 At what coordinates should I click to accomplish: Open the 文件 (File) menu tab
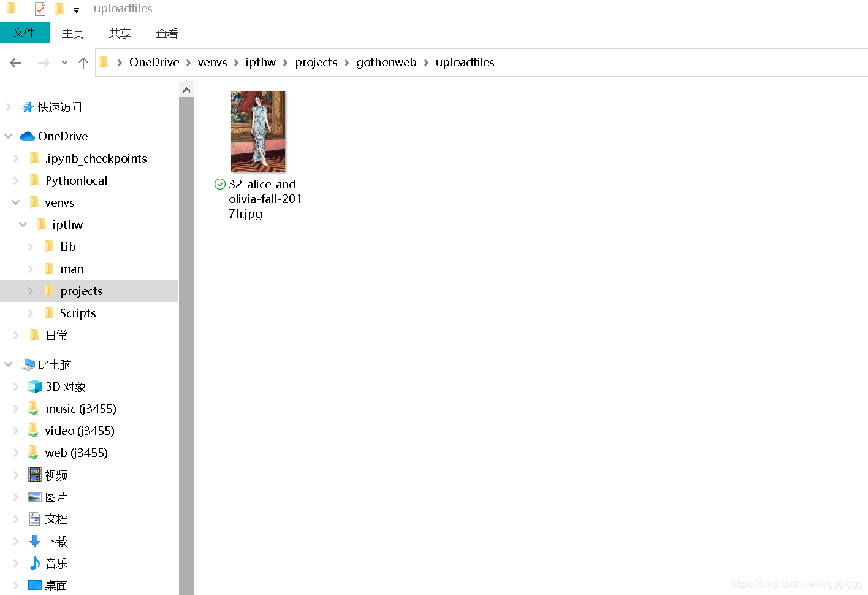[25, 33]
